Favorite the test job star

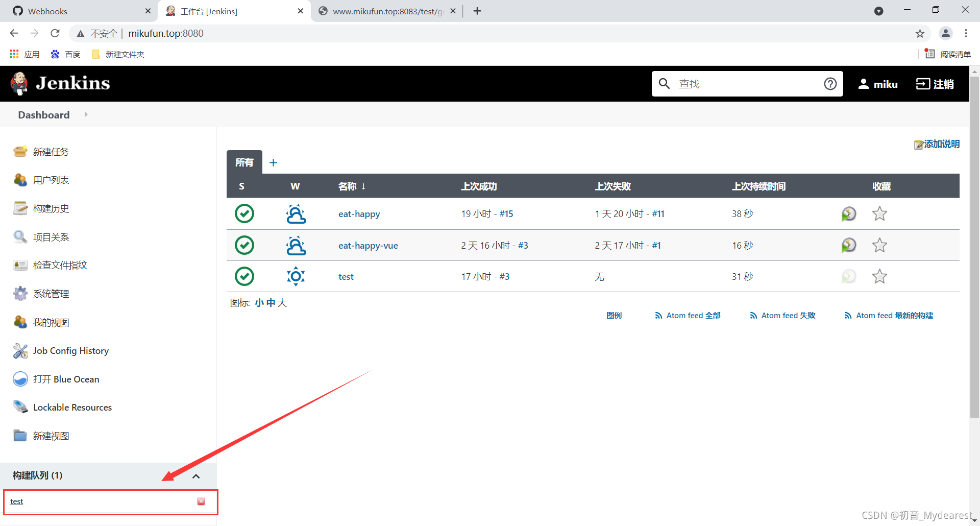coord(879,276)
